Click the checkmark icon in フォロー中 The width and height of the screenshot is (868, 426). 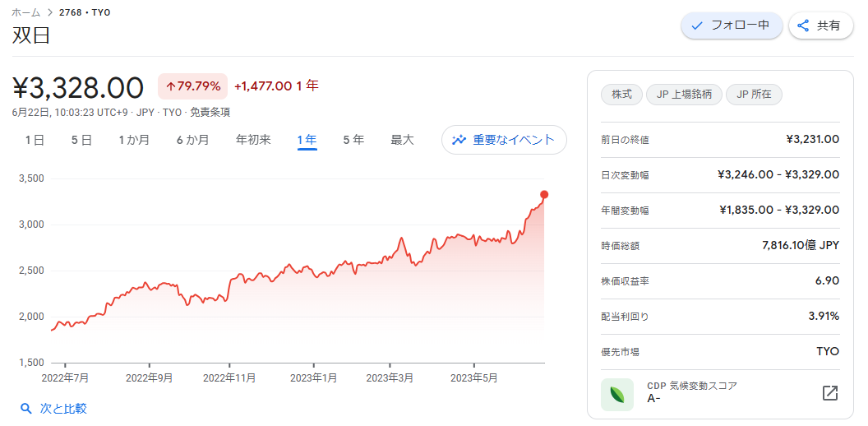click(x=698, y=25)
